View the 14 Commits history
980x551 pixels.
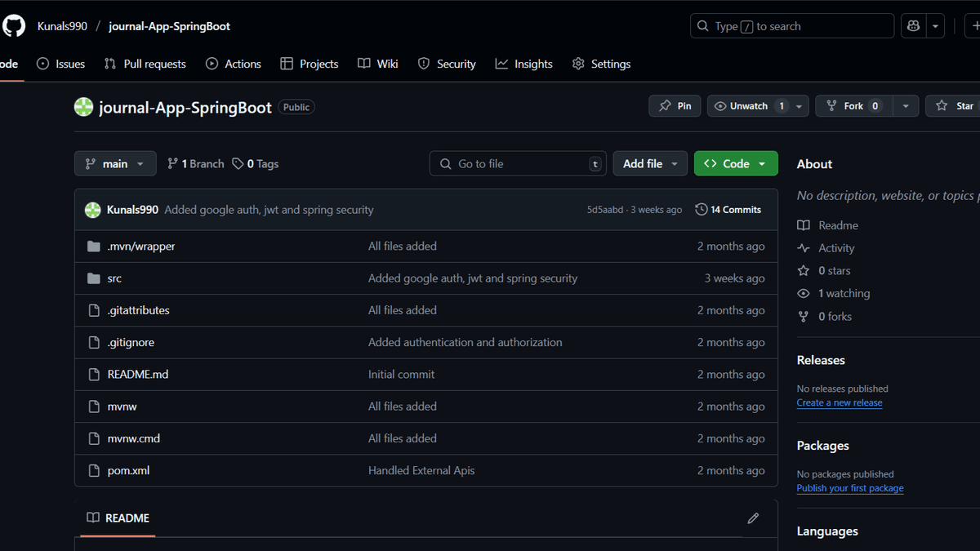click(x=728, y=210)
